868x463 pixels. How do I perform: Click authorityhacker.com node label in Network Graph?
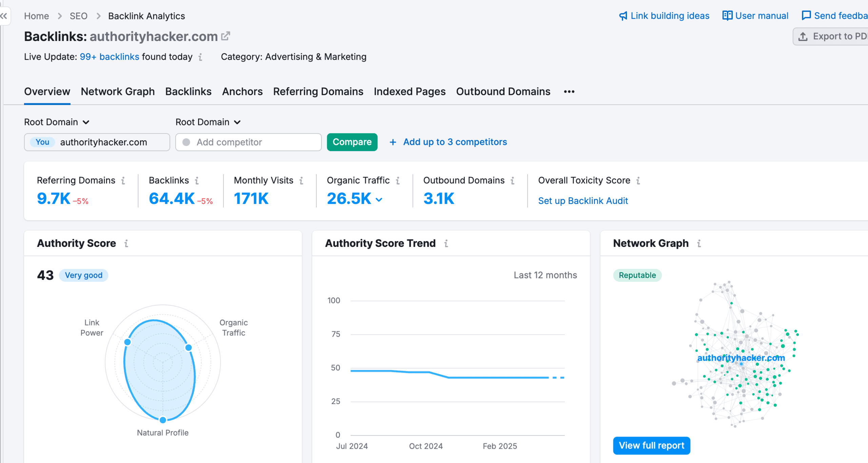pyautogui.click(x=741, y=358)
